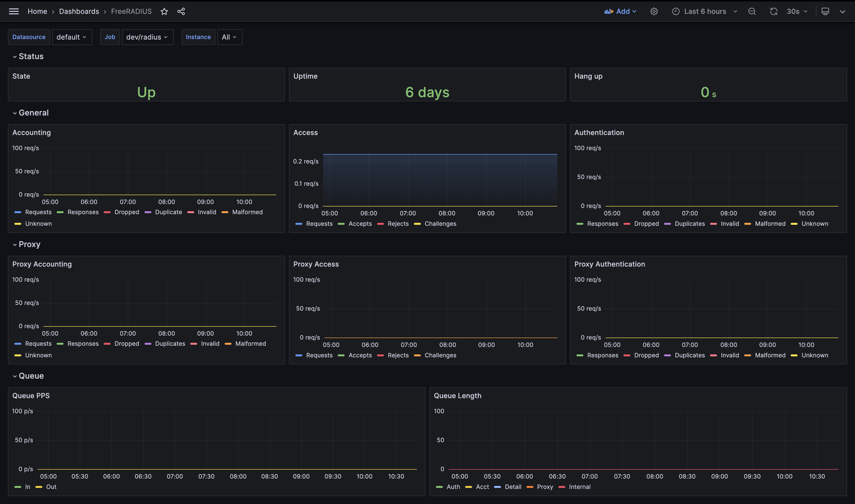Toggle Dropped series in Accounting legend

(126, 212)
